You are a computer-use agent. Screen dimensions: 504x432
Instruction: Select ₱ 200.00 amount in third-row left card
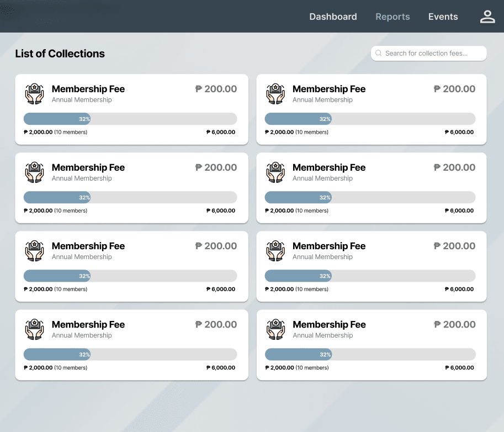point(216,246)
